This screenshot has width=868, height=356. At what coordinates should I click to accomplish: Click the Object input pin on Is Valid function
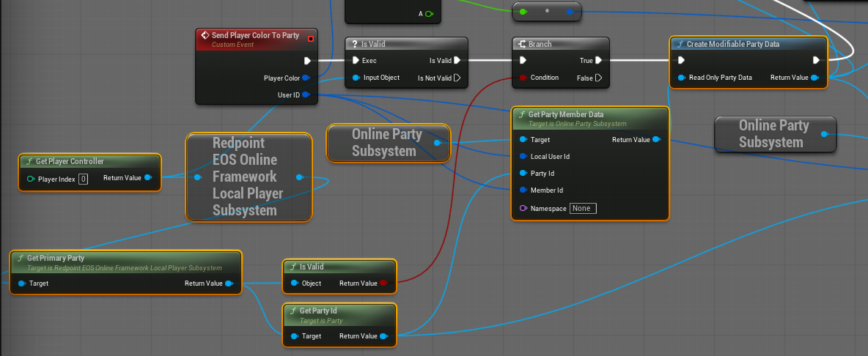(x=294, y=283)
